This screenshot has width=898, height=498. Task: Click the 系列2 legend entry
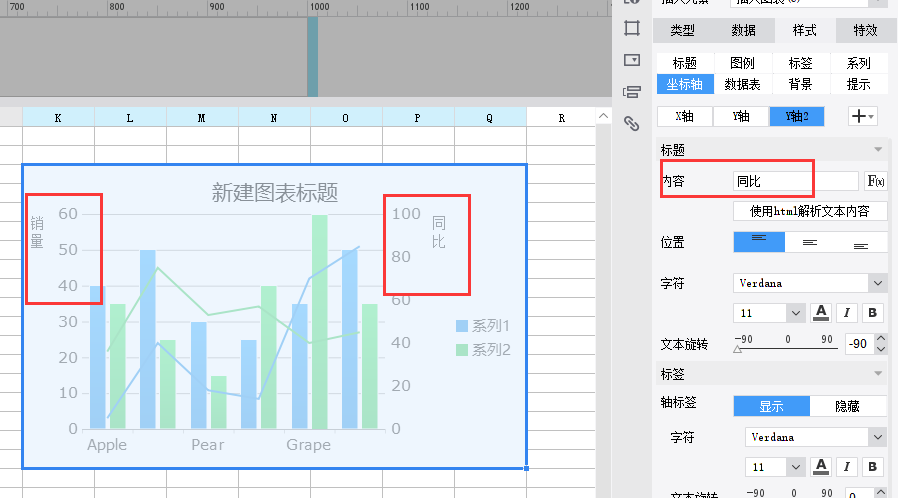click(483, 350)
